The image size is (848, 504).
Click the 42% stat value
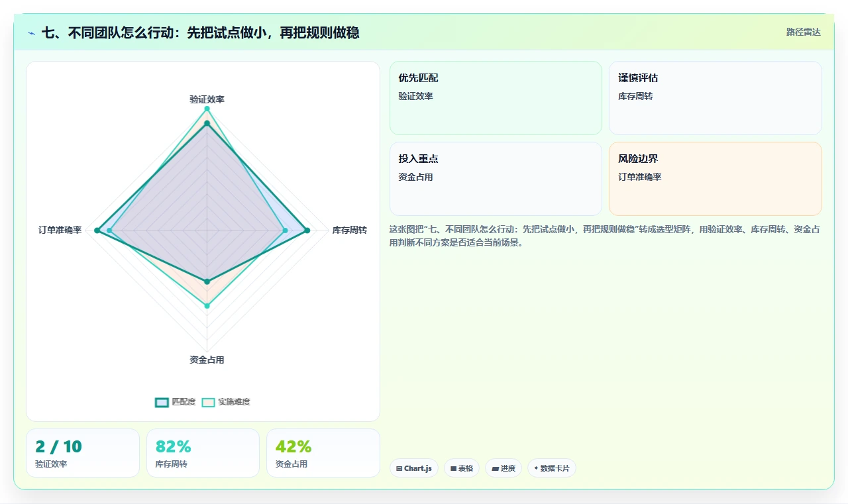click(293, 446)
